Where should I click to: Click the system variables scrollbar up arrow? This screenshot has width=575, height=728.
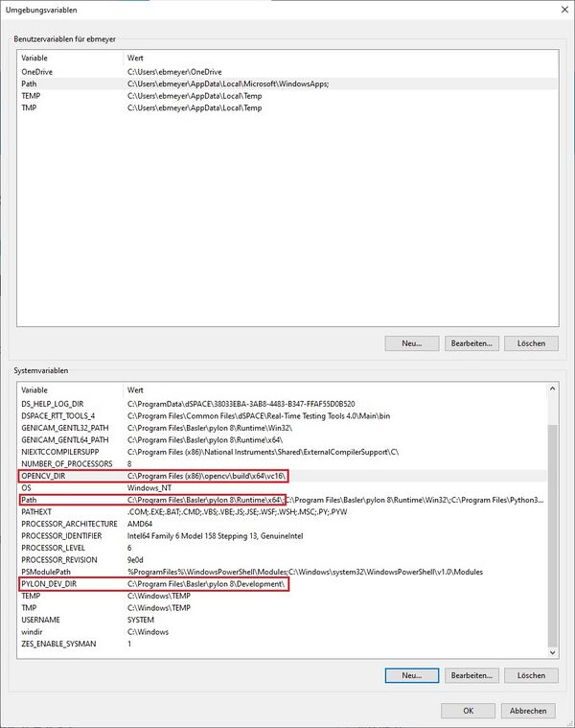[551, 389]
